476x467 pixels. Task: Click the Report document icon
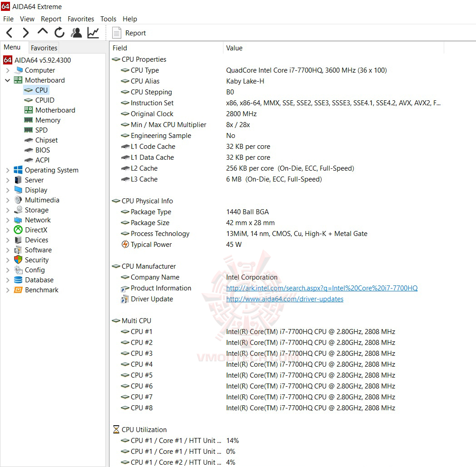pyautogui.click(x=117, y=33)
